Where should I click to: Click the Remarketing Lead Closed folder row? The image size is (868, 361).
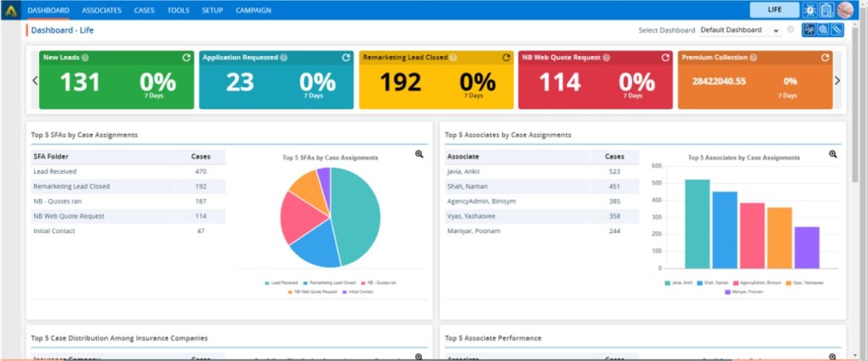point(71,186)
